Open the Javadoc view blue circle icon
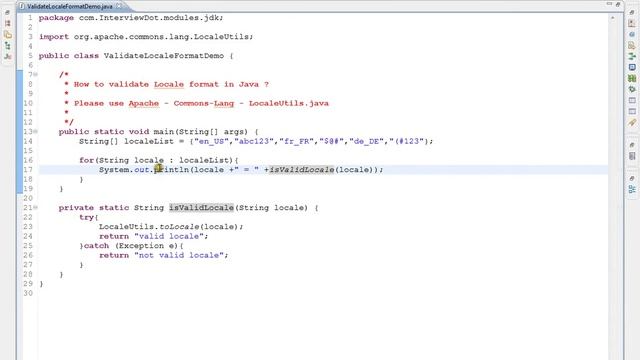640x360 pixels. click(632, 35)
